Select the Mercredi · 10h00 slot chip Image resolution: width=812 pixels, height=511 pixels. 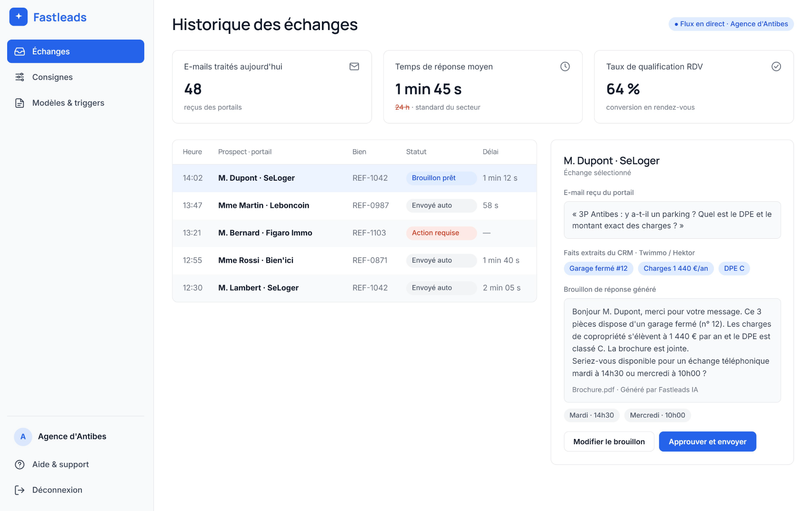657,415
